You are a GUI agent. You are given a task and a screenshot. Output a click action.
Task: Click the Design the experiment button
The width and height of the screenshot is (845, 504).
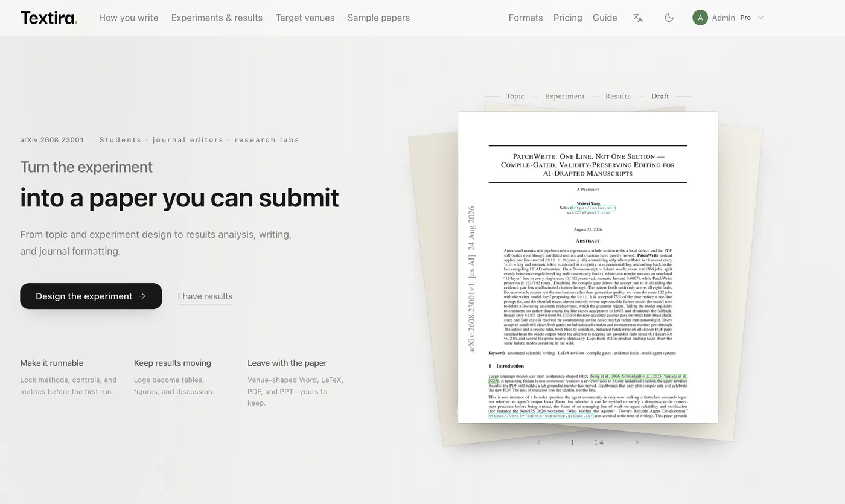click(91, 296)
